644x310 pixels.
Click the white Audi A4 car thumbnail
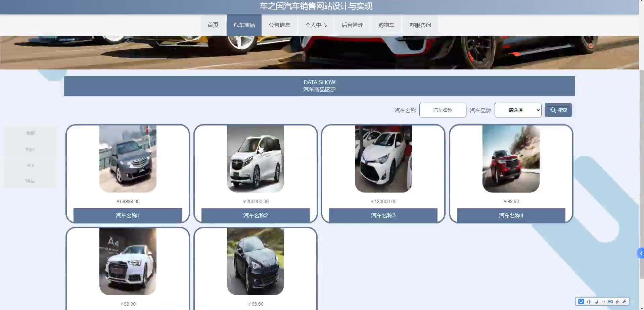[128, 262]
